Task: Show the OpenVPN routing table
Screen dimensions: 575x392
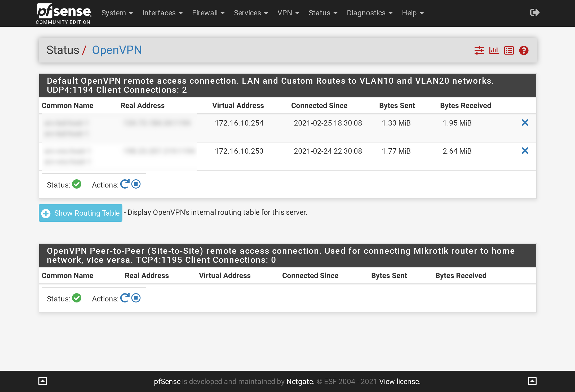Action: point(80,213)
